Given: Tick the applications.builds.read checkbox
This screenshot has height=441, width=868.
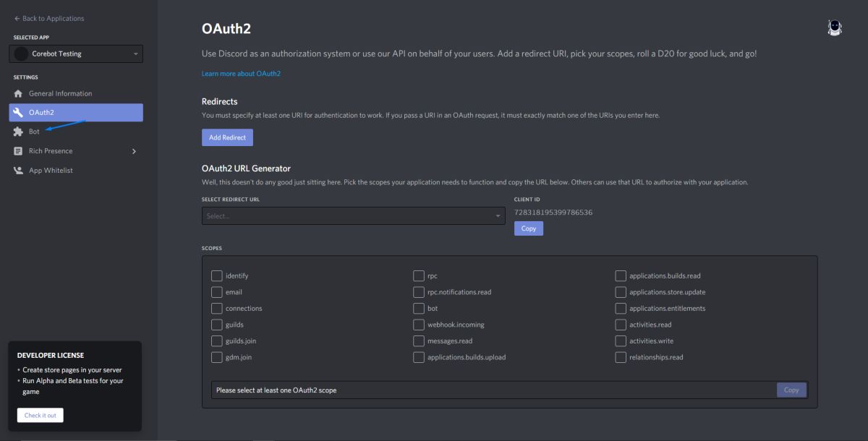Looking at the screenshot, I should pos(621,275).
